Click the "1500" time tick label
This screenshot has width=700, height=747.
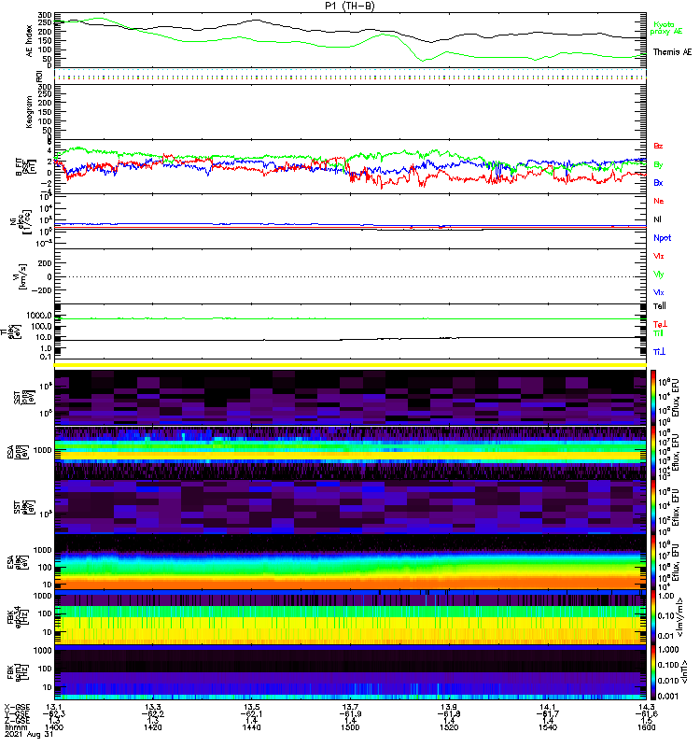[x=350, y=727]
